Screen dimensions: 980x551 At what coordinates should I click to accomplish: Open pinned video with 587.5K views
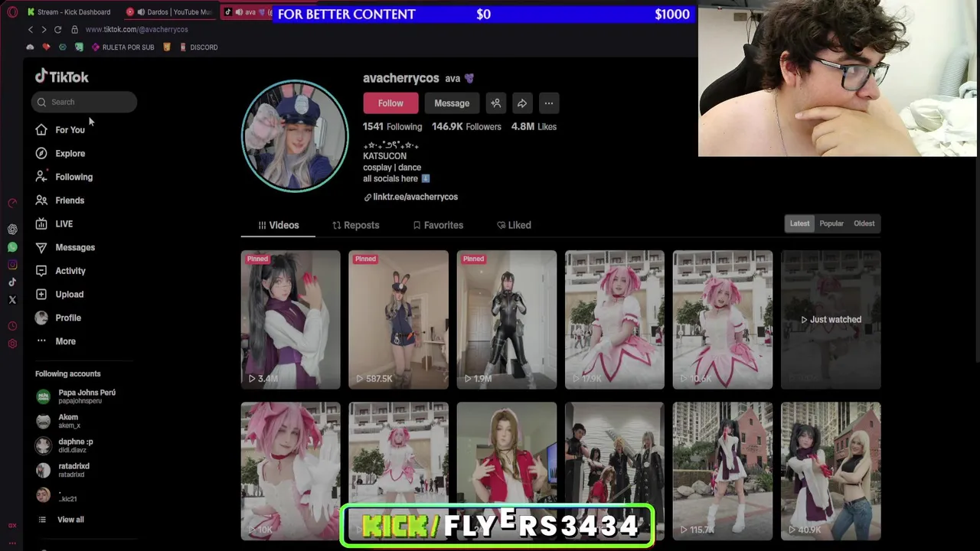(399, 320)
